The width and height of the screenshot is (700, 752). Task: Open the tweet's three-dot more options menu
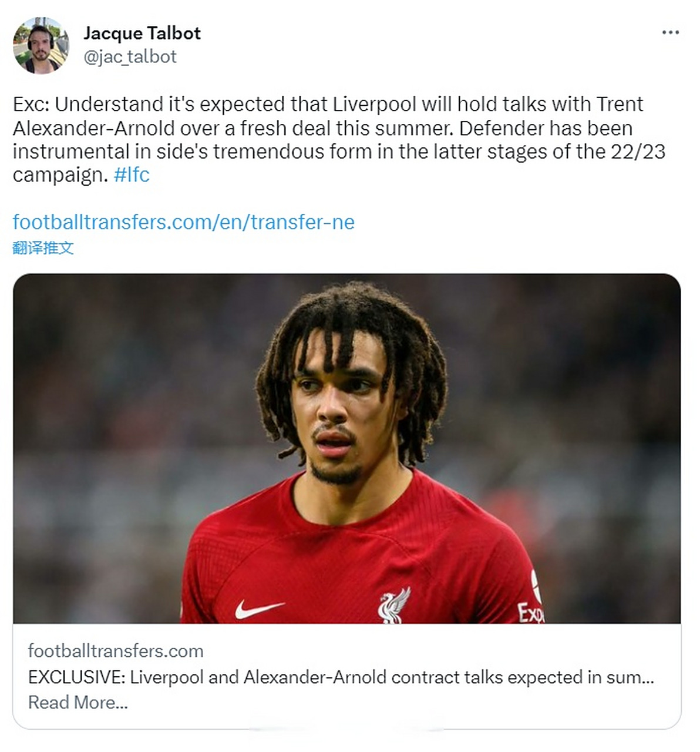670,32
